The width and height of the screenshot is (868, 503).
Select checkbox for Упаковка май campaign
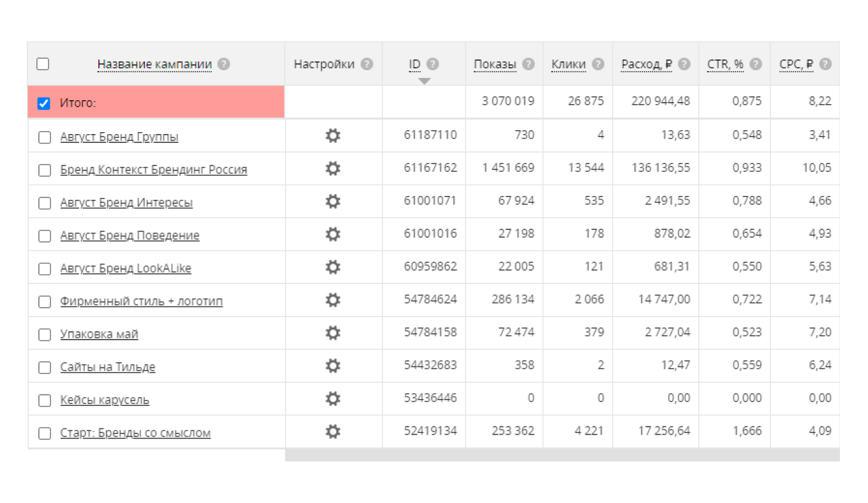coord(45,334)
